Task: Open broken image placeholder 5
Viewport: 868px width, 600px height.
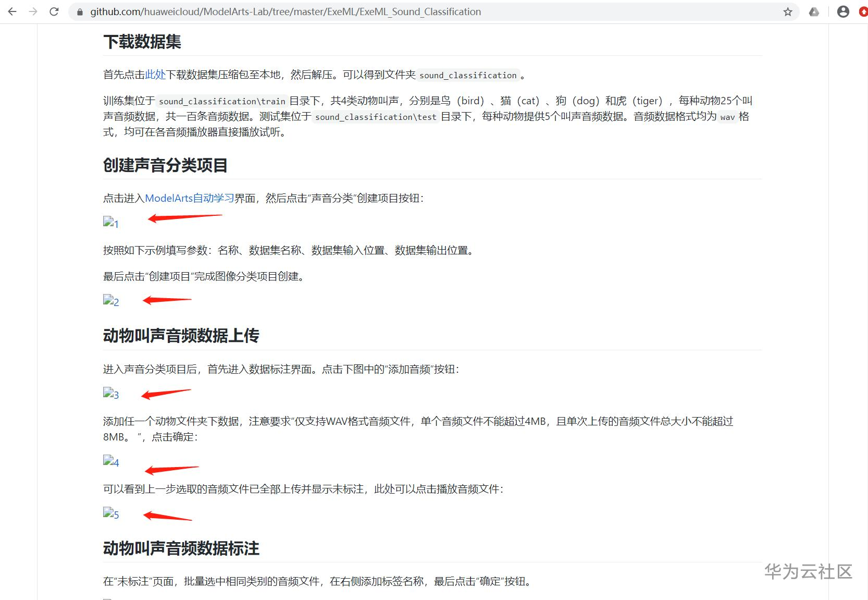Action: click(111, 514)
